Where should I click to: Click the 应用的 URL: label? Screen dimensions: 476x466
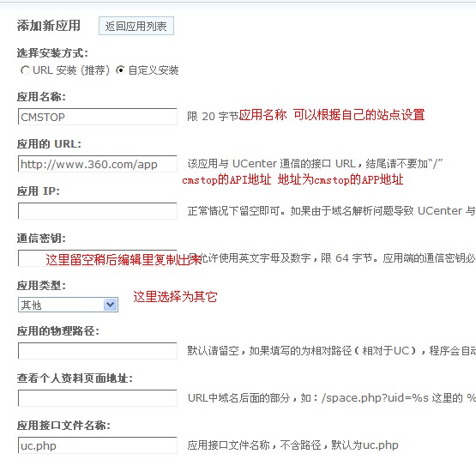[49, 144]
